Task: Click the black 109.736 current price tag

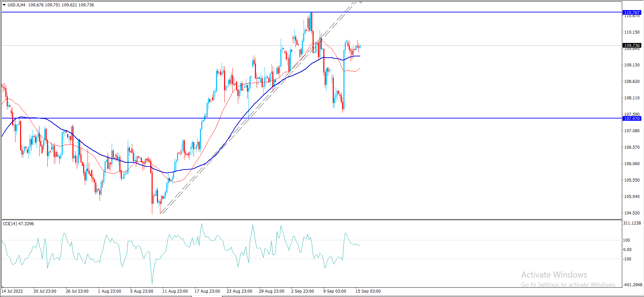Action: 632,45
